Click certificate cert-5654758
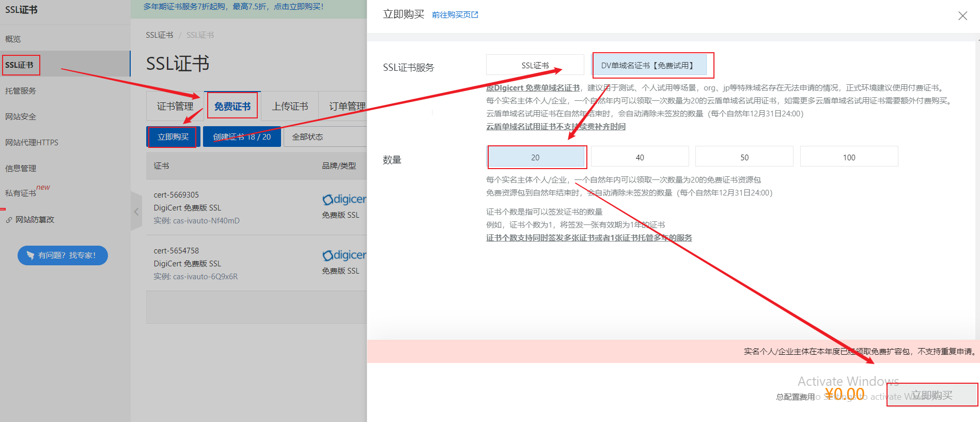Screen dimensions: 980x422 pyautogui.click(x=176, y=251)
